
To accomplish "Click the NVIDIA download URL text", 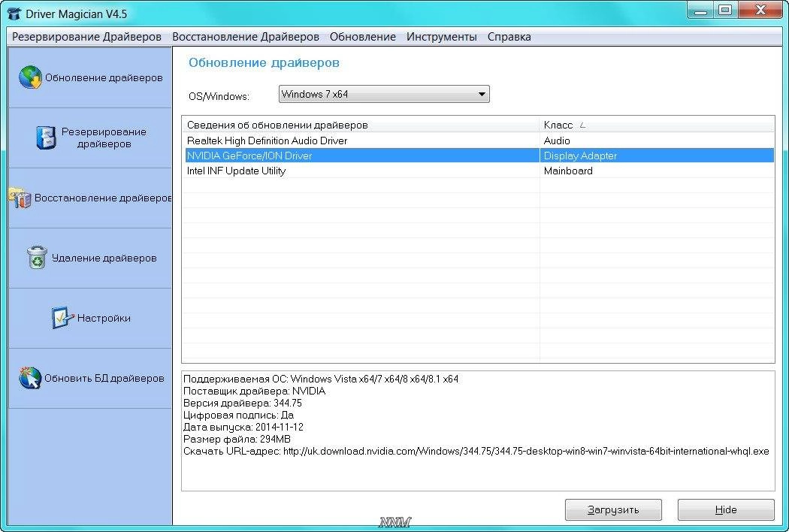I will [526, 451].
